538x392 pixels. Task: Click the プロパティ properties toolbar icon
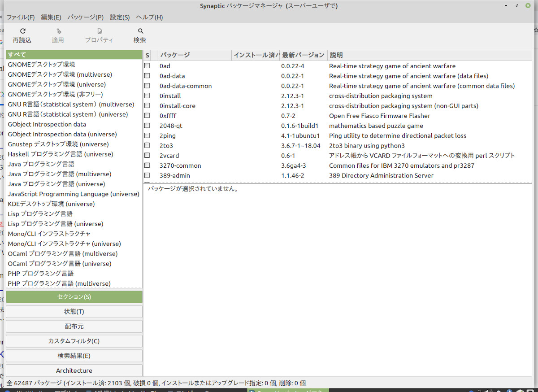point(100,31)
